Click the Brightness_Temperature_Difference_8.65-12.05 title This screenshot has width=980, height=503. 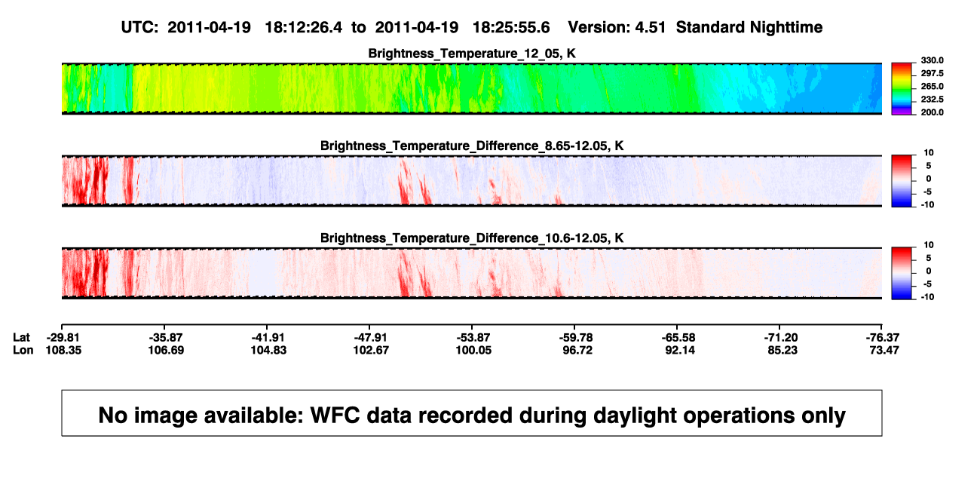pos(472,146)
